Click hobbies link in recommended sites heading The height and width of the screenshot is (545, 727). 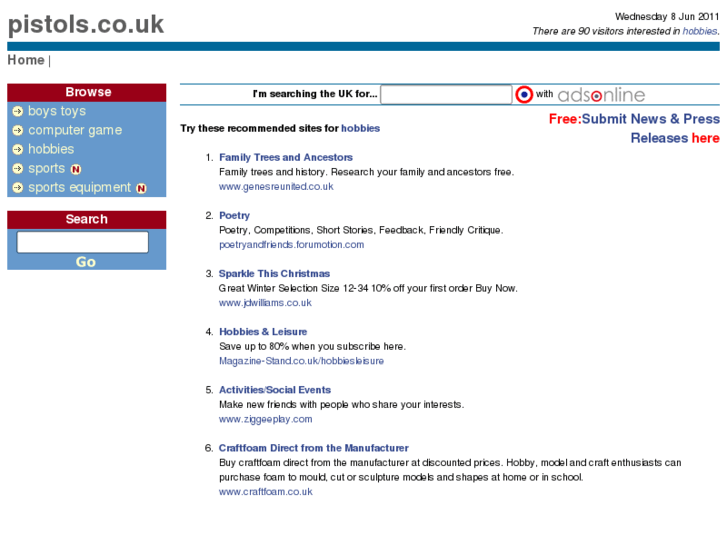pyautogui.click(x=360, y=128)
